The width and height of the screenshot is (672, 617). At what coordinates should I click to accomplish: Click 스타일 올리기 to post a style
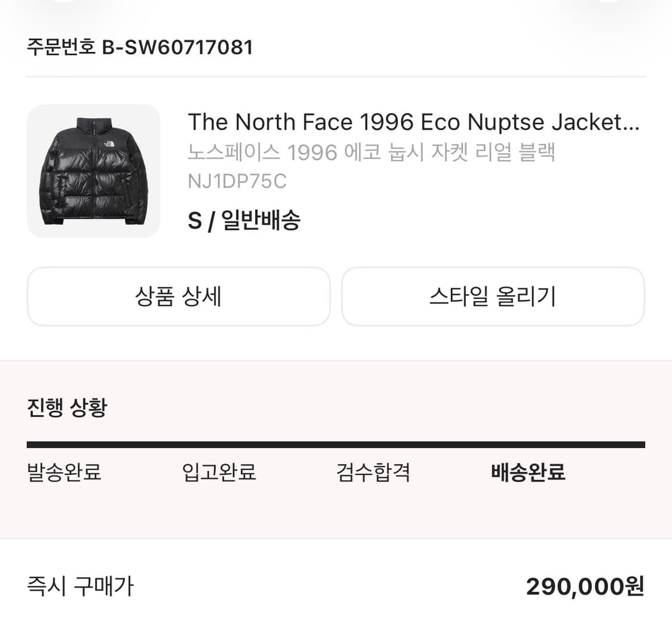click(x=493, y=297)
